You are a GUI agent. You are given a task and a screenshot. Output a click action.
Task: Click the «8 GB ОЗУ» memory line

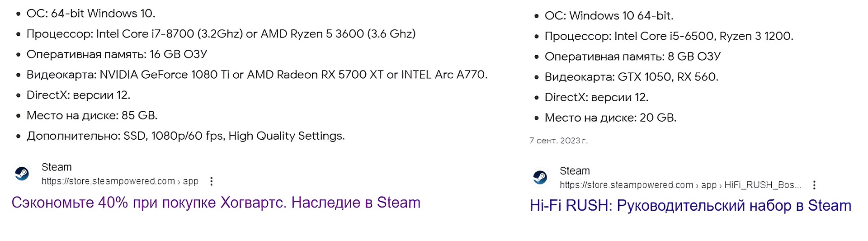(x=632, y=57)
